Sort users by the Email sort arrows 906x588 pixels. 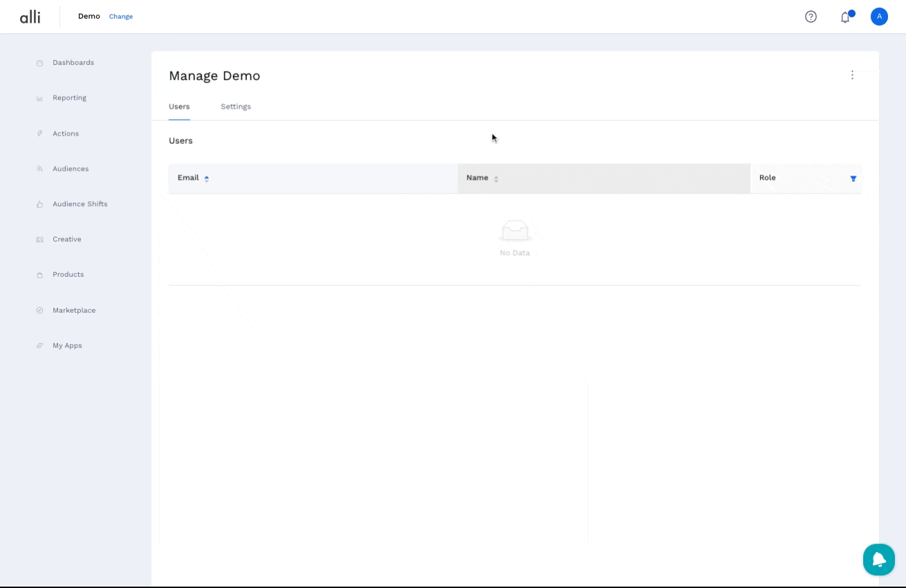tap(207, 178)
